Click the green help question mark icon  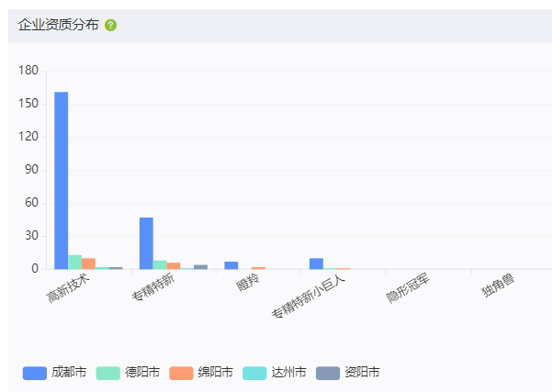(x=111, y=25)
